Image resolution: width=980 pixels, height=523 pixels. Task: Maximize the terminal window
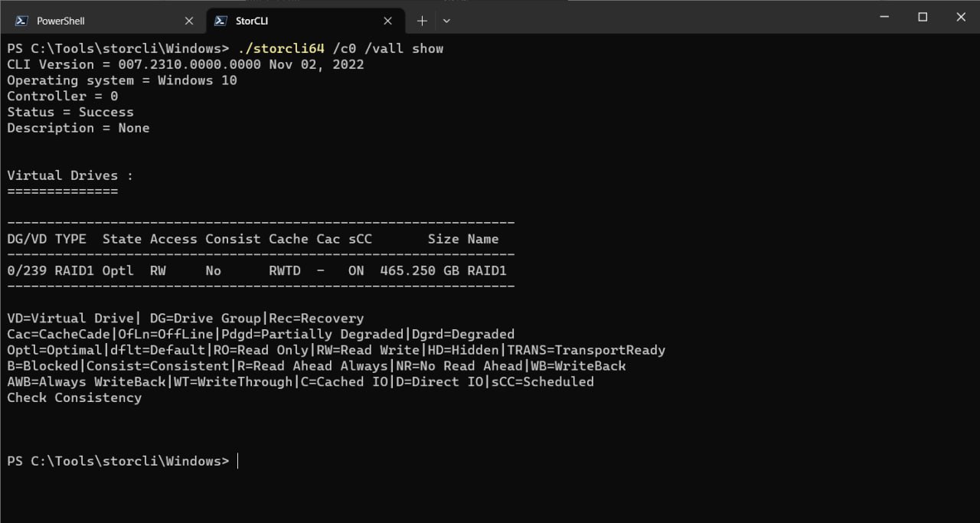pyautogui.click(x=923, y=17)
